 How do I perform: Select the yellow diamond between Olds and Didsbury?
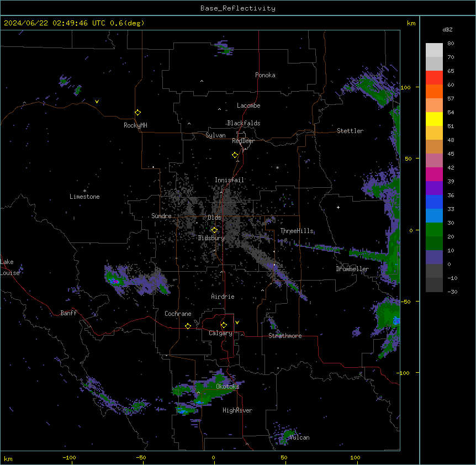(214, 230)
